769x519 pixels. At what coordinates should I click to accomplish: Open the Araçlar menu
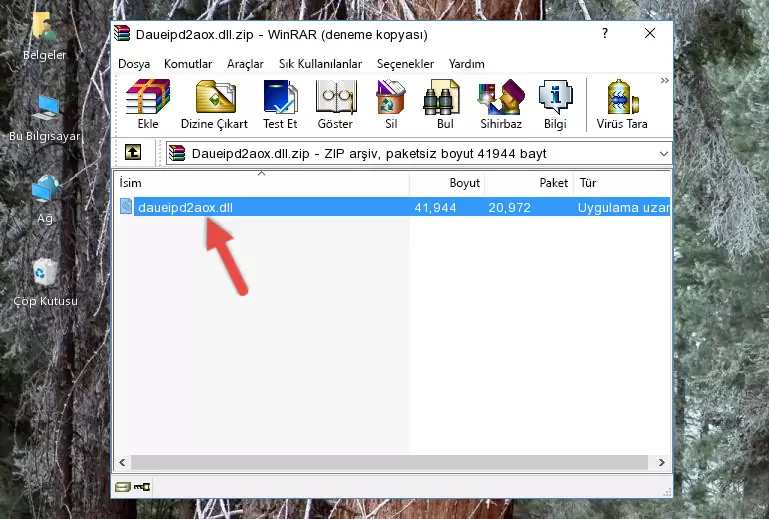click(x=245, y=64)
